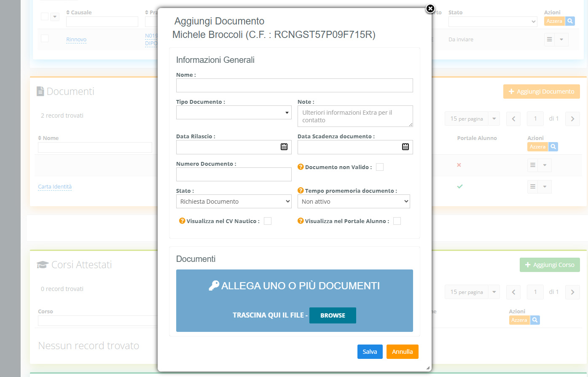Click help icon next to Tempo promemoria documento
Viewport: 588px width, 377px height.
301,191
